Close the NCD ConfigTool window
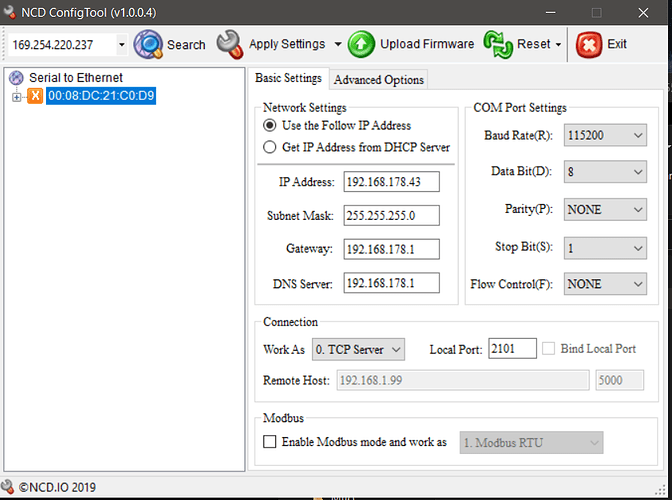The image size is (672, 500). (x=643, y=12)
